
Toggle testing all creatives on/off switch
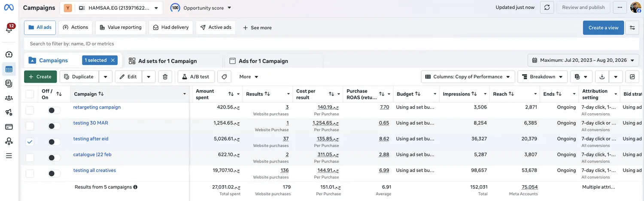[54, 174]
